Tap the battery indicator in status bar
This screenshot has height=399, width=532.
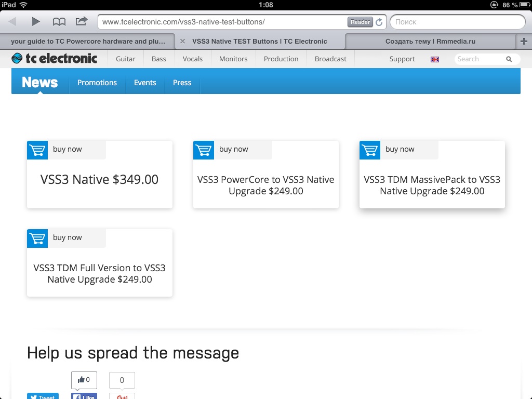coord(525,5)
